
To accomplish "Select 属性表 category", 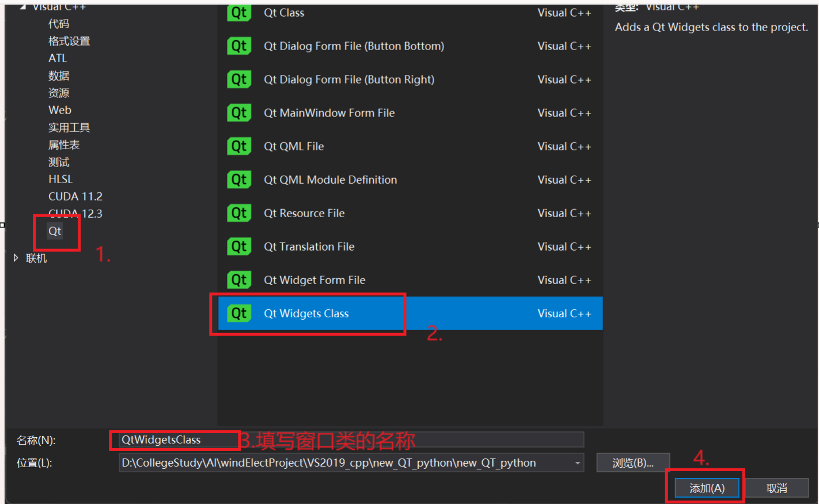I will (64, 145).
